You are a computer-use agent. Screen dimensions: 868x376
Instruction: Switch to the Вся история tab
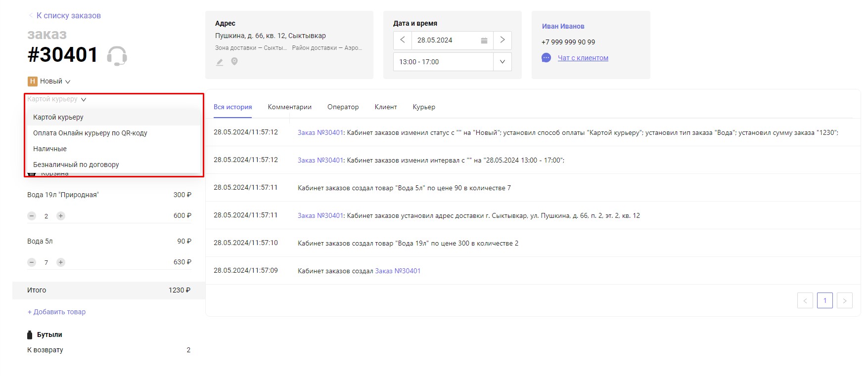pyautogui.click(x=233, y=107)
